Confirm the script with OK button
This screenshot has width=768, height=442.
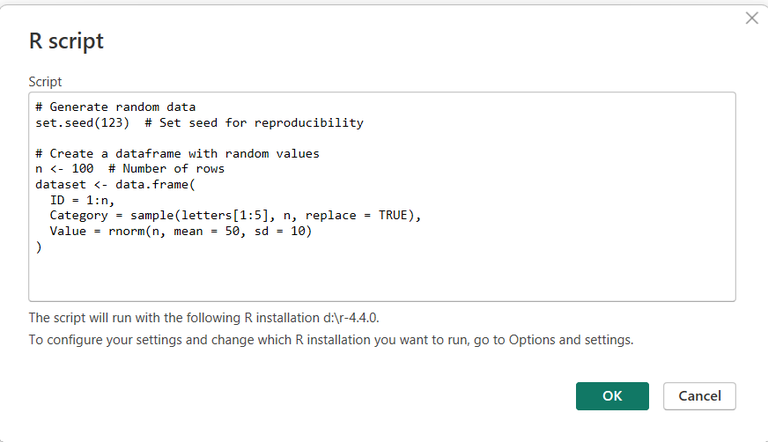[x=612, y=396]
